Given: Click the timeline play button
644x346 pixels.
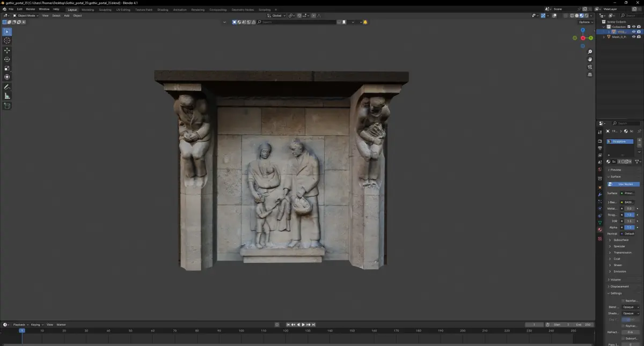Looking at the screenshot, I should tap(303, 325).
